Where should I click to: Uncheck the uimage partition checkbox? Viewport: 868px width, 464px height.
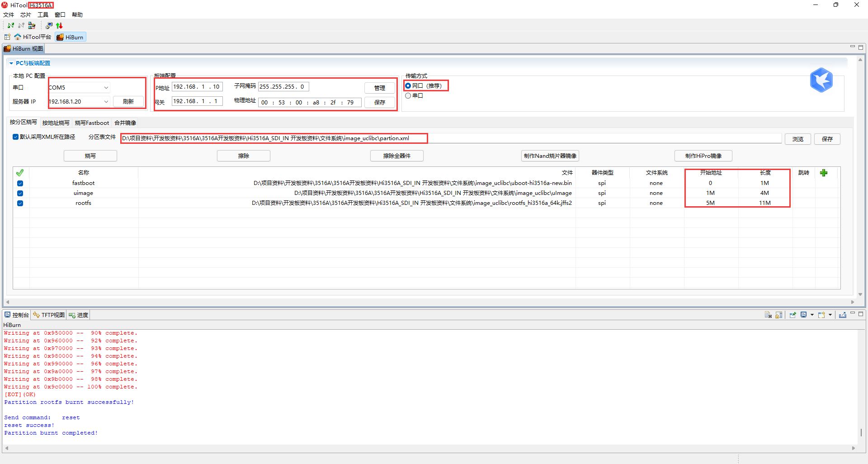(20, 193)
